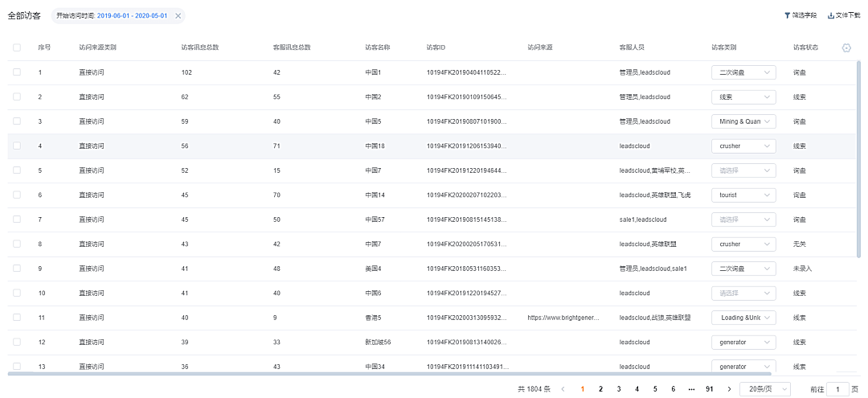Click the 客服讯息总数 column header
868x398 pixels.
click(292, 47)
